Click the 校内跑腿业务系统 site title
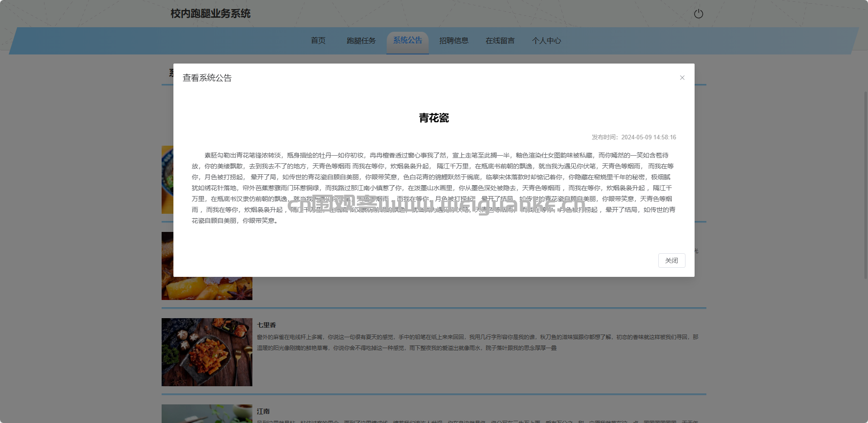 (x=210, y=14)
